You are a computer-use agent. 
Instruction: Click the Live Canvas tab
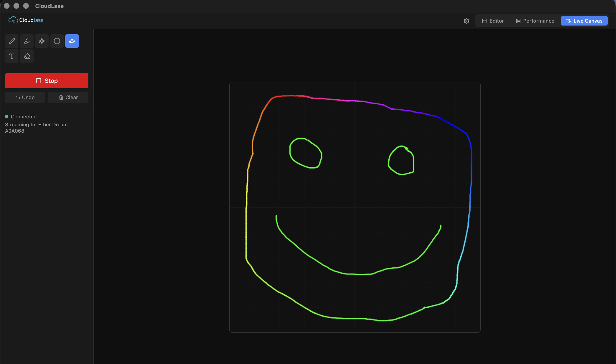pos(584,21)
